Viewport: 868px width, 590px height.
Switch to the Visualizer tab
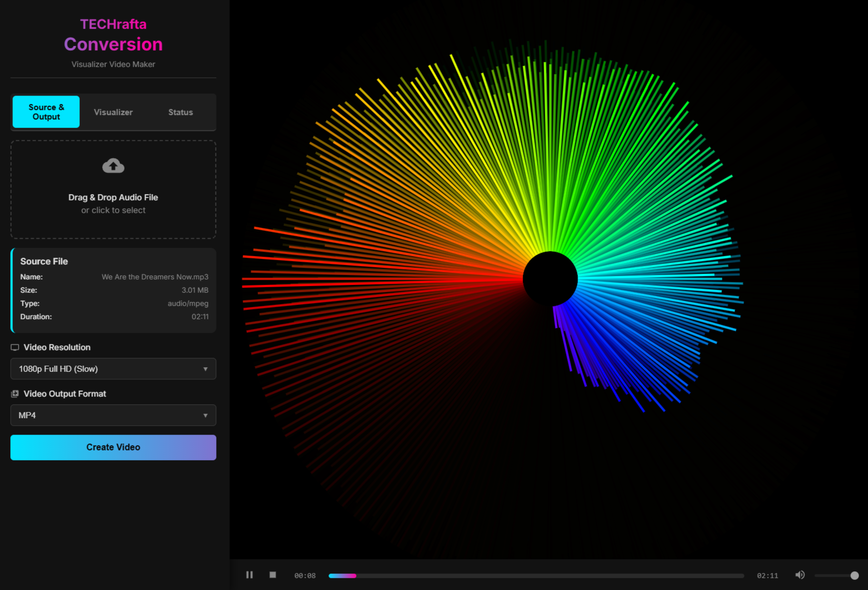pos(113,112)
